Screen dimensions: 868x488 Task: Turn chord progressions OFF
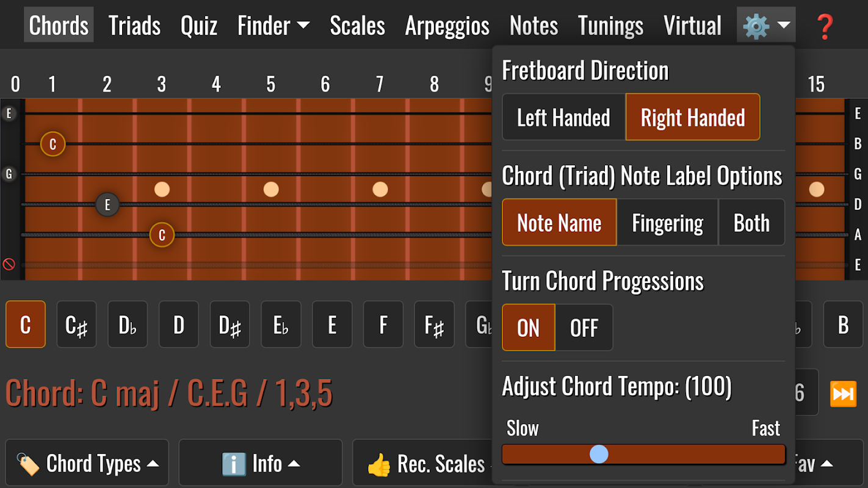[584, 328]
